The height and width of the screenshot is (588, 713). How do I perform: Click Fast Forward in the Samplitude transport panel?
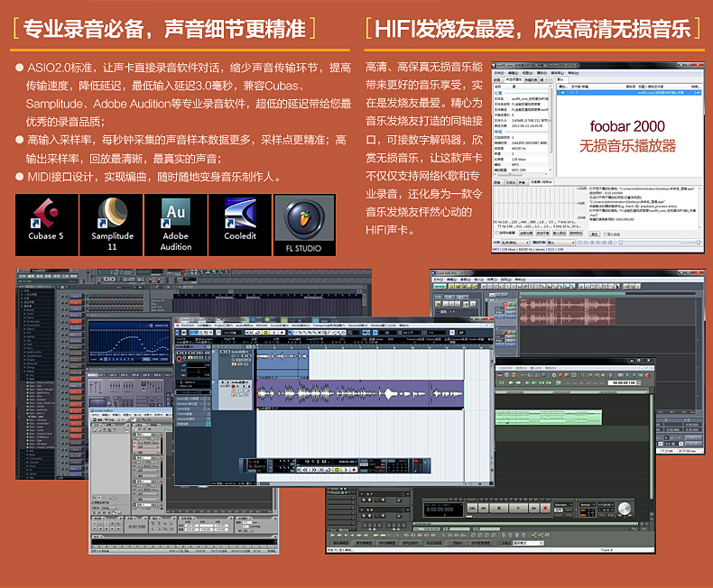click(x=533, y=508)
